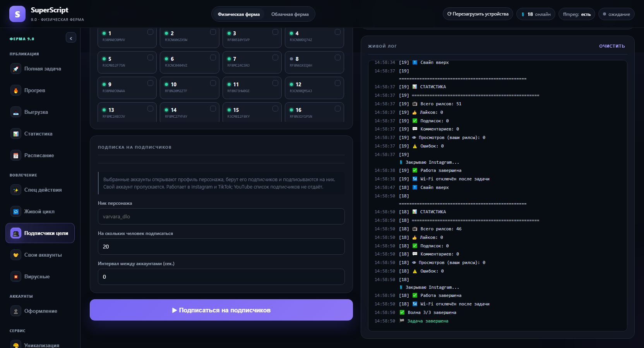This screenshot has height=348, width=644.
Task: Click the Подписчики цели people icon
Action: (16, 233)
